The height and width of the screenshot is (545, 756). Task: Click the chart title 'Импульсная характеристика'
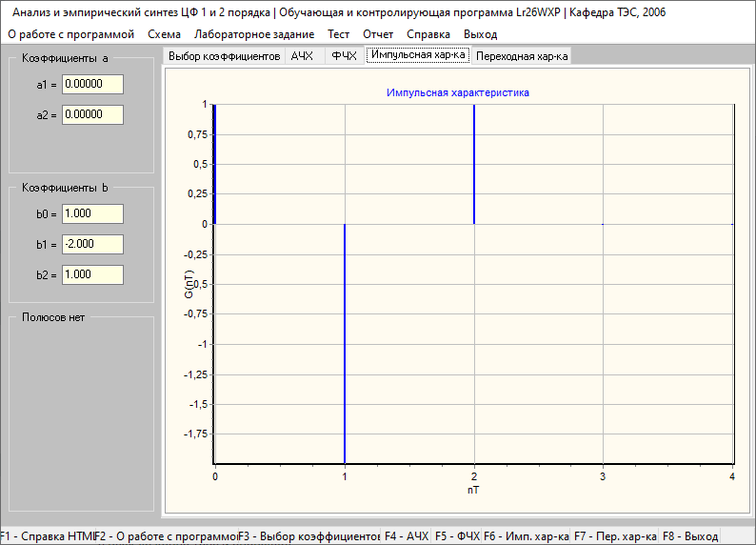coord(458,92)
